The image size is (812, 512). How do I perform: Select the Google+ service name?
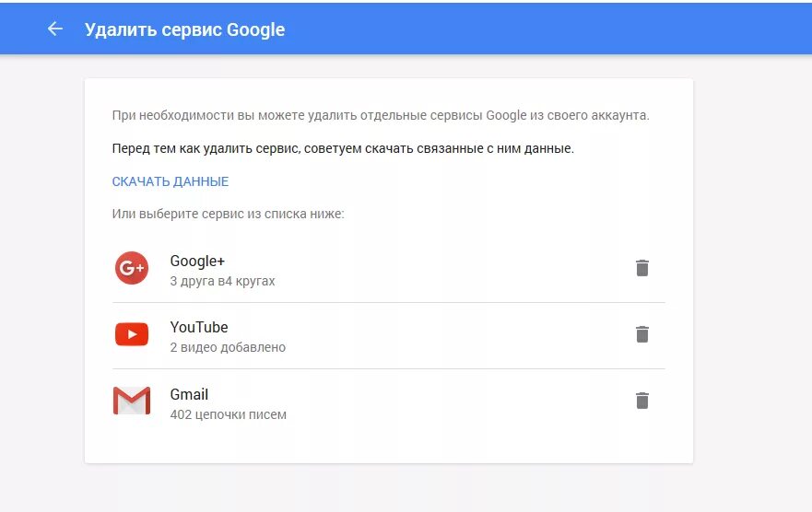pos(197,262)
